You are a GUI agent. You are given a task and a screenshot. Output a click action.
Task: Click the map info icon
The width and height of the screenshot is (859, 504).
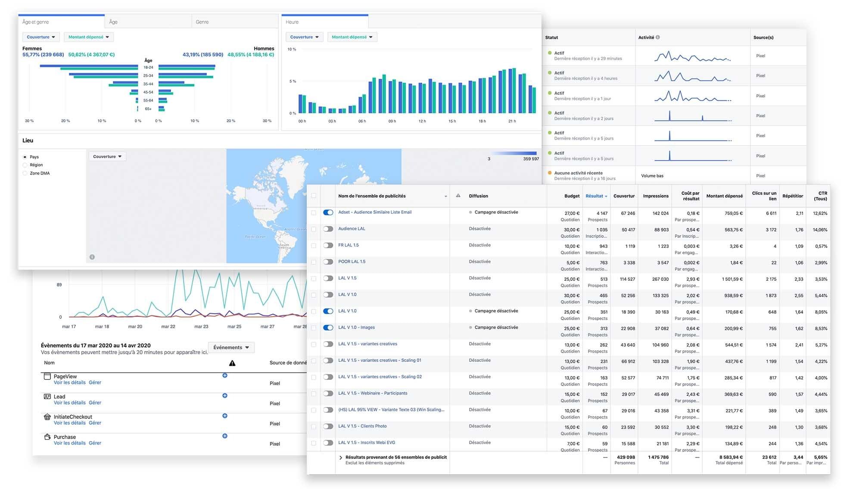tap(92, 257)
